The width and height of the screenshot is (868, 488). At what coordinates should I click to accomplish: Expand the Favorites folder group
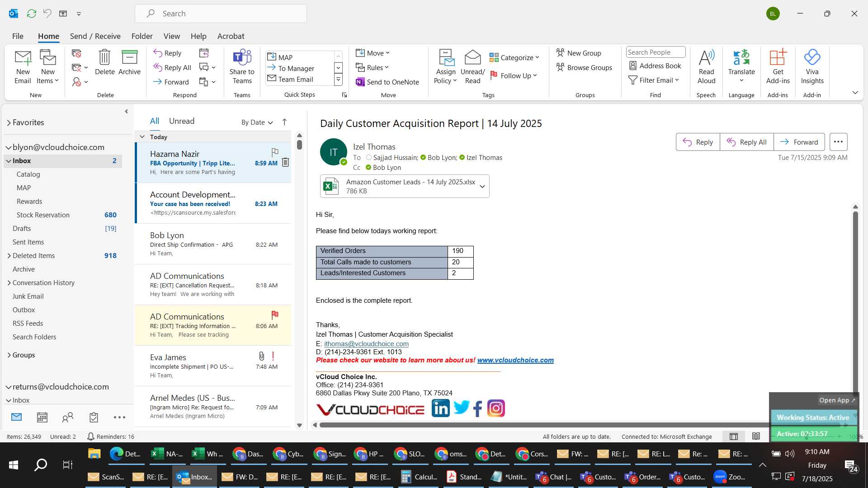coord(9,122)
